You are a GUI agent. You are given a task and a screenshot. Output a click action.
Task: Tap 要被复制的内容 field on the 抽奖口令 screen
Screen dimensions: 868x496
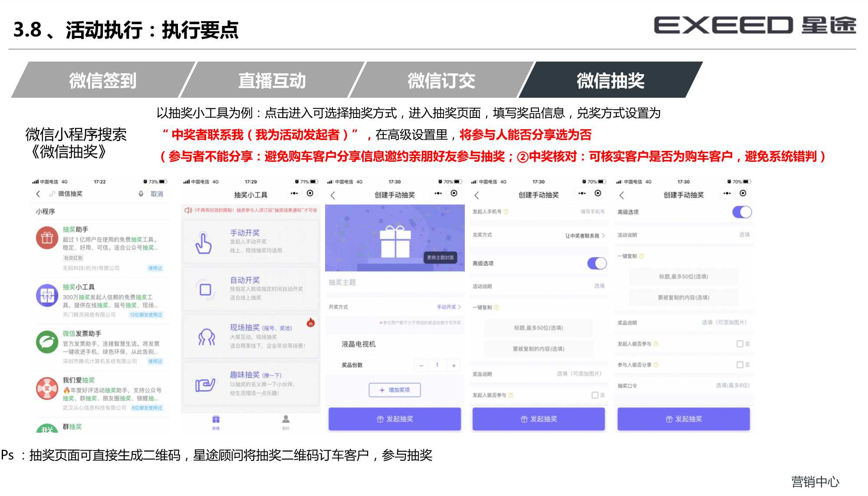pos(684,297)
